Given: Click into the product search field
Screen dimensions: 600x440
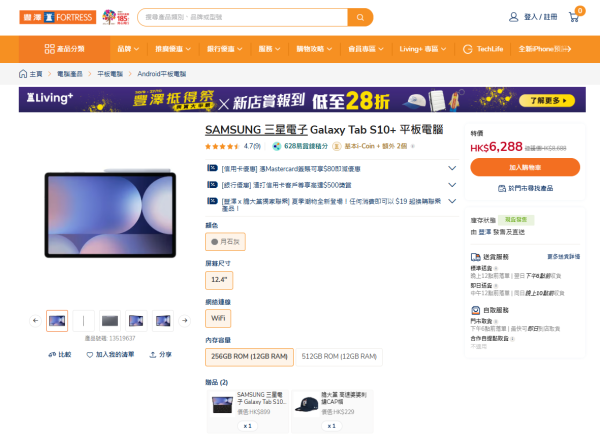Looking at the screenshot, I should pyautogui.click(x=243, y=17).
